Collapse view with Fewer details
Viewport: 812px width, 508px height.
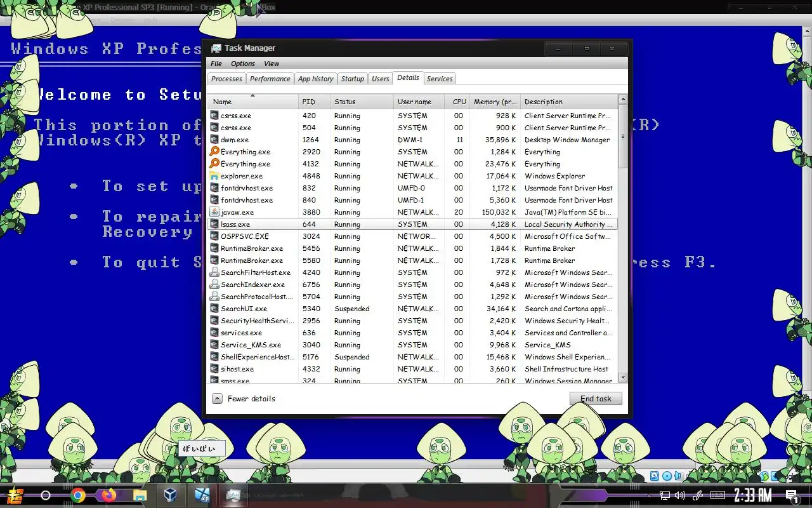point(244,399)
